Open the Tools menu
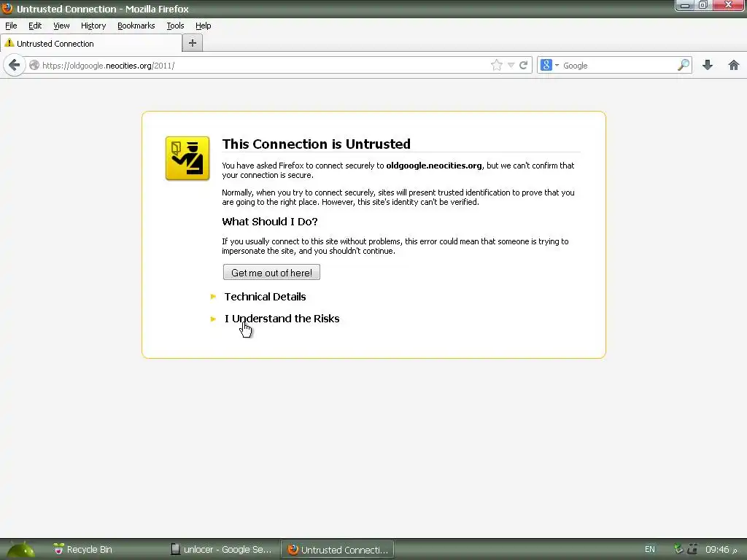Image resolution: width=747 pixels, height=560 pixels. click(x=175, y=26)
